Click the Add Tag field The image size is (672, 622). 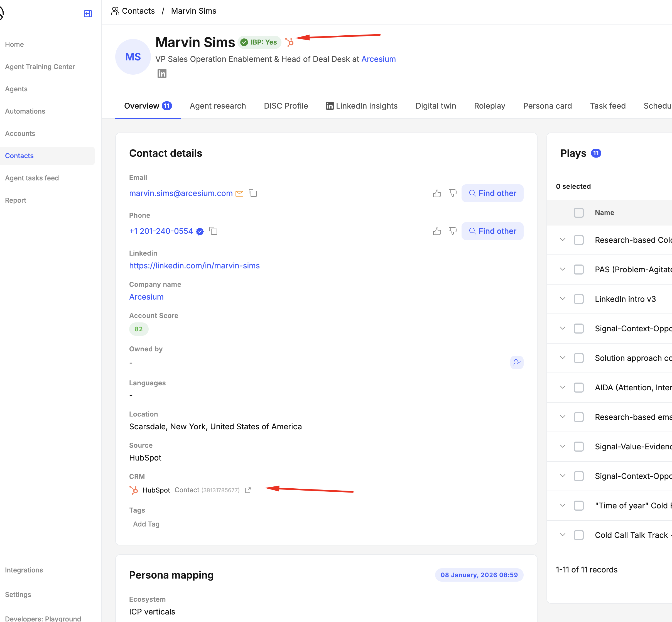(x=146, y=524)
